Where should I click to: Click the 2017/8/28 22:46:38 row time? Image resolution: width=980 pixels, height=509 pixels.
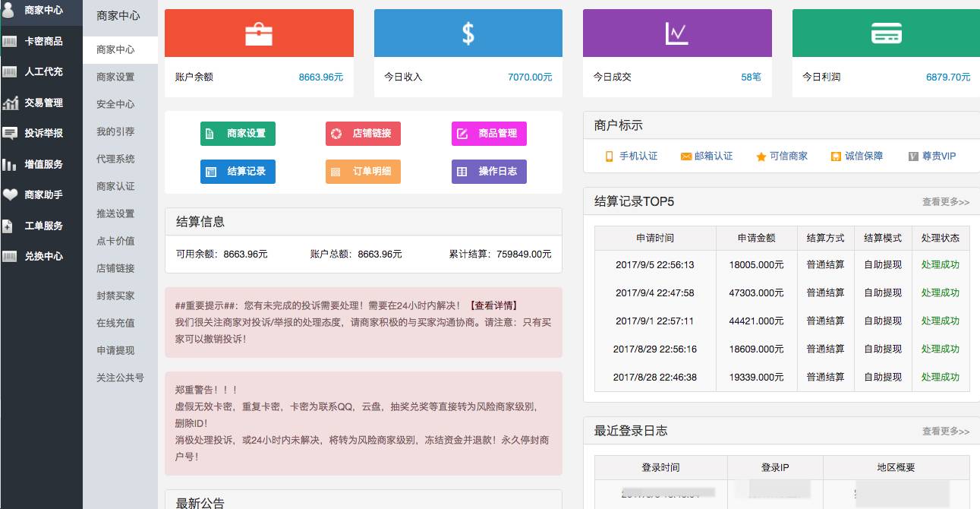click(654, 377)
